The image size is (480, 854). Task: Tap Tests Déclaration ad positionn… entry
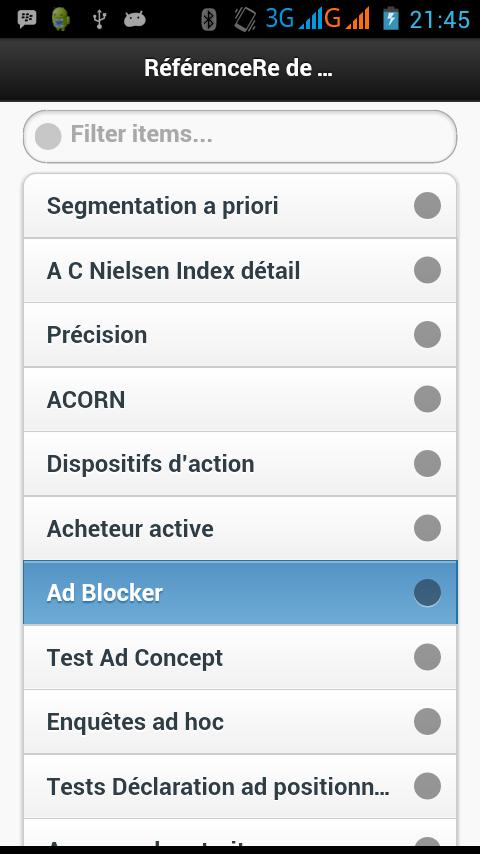pyautogui.click(x=240, y=786)
